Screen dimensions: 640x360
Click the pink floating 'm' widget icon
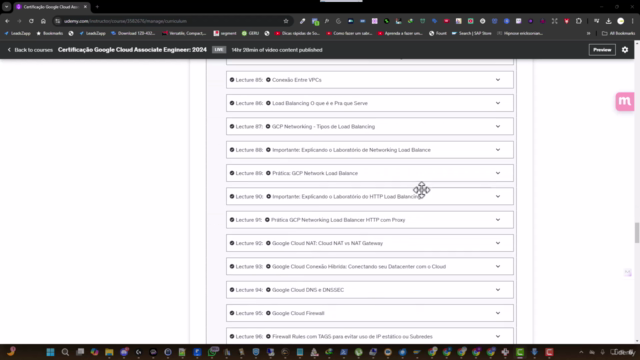coord(624,101)
